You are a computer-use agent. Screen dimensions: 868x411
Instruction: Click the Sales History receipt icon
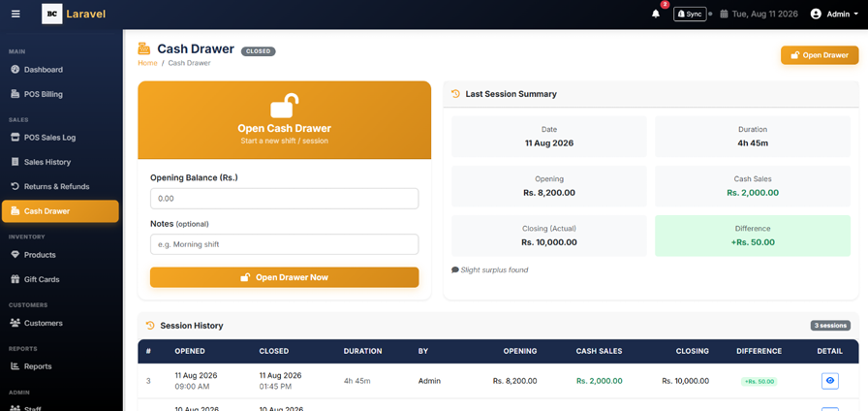[15, 162]
